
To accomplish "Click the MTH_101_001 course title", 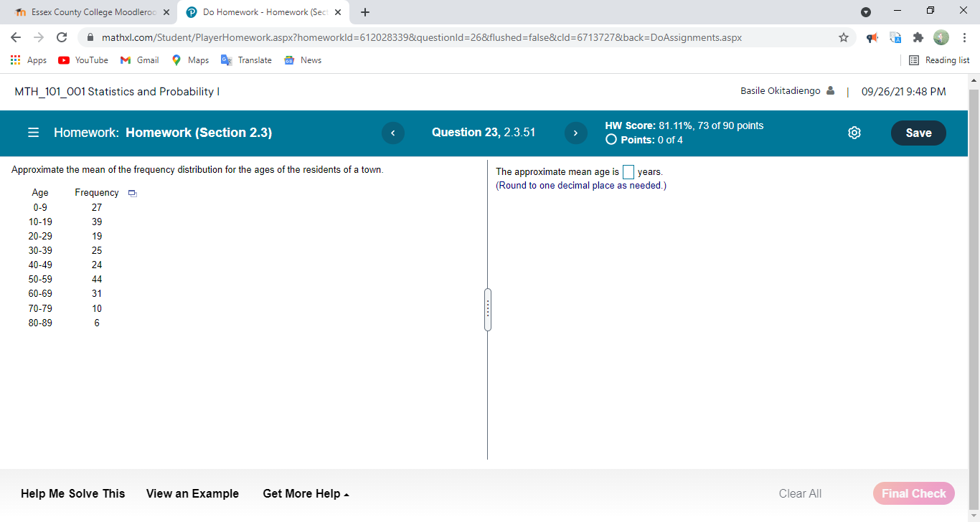I will pyautogui.click(x=117, y=92).
